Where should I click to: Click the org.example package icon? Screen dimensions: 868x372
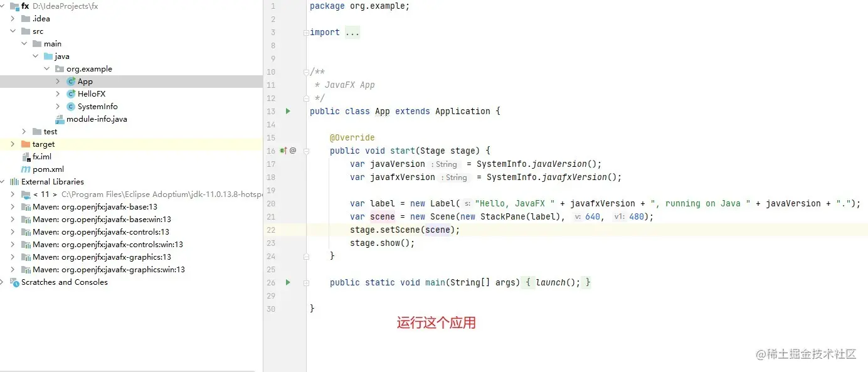(60, 69)
